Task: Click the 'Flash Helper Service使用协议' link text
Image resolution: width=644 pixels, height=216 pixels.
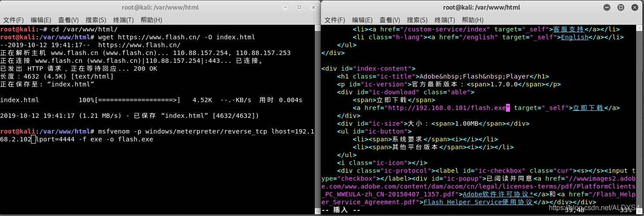Action: (x=478, y=202)
